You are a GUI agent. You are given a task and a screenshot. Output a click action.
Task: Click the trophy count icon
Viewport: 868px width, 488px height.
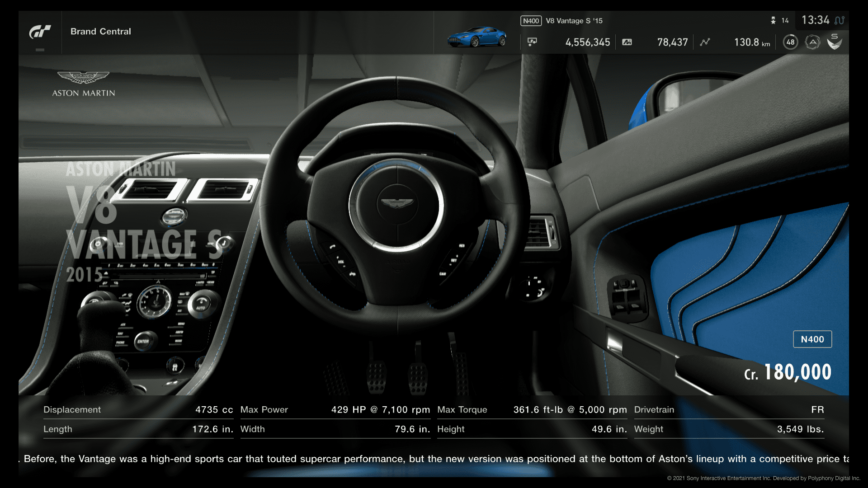[773, 20]
